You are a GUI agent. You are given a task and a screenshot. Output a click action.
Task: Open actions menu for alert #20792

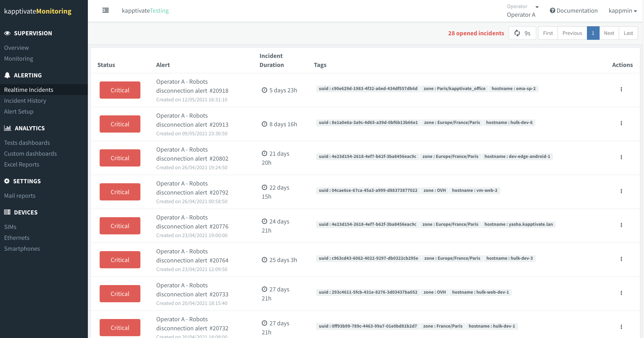click(x=621, y=191)
